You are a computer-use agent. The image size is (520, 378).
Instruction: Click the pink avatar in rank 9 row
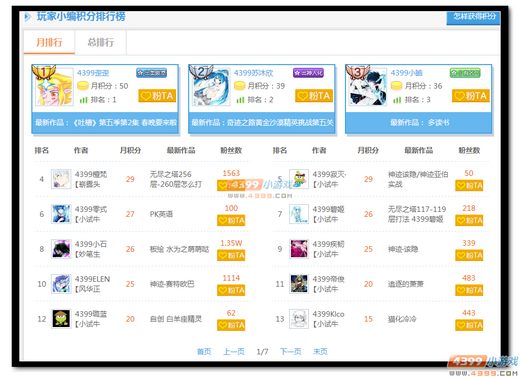coord(299,249)
